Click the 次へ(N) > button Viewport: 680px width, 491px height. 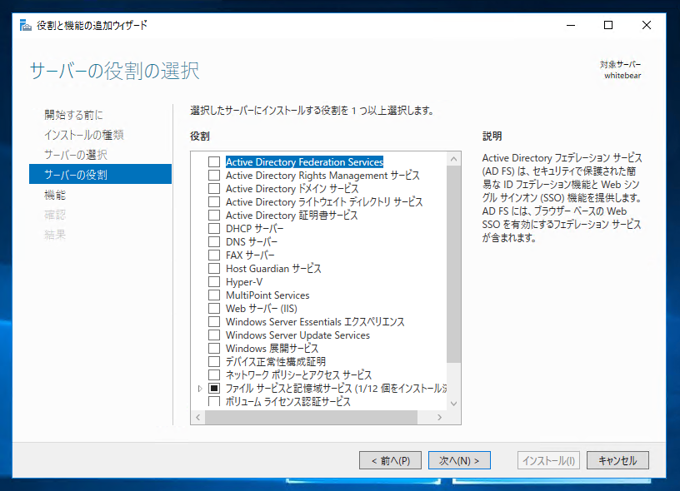(x=459, y=460)
